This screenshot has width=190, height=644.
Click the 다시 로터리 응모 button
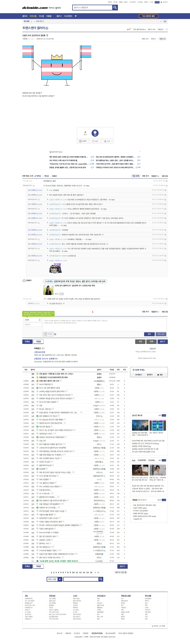pos(149,16)
